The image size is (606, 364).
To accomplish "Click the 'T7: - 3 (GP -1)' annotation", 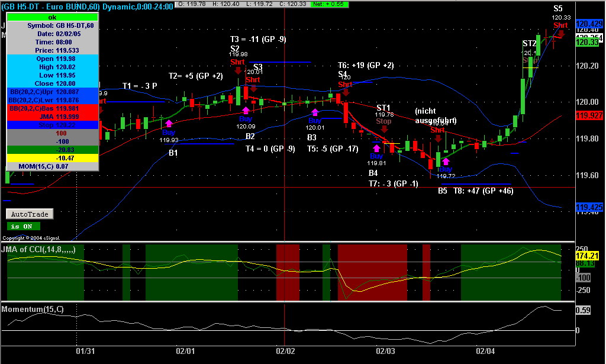I will (x=394, y=184).
